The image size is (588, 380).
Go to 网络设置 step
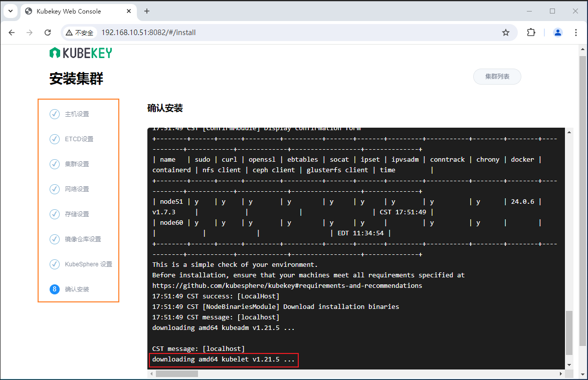point(77,189)
